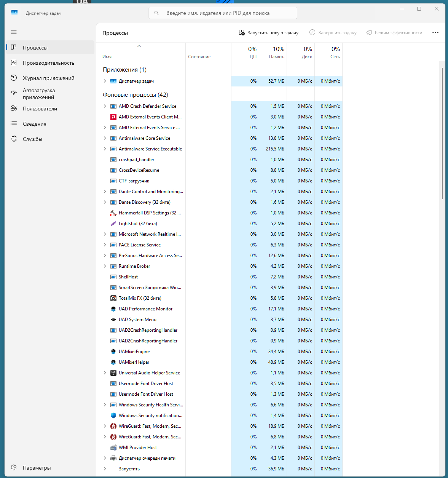Click the Завершить задачу button

coord(333,33)
